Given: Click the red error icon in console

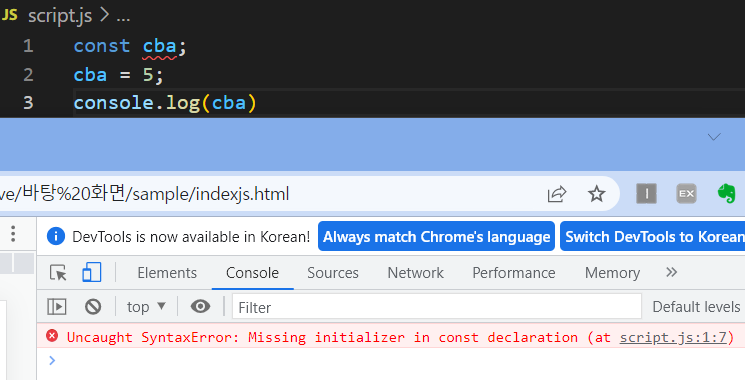Looking at the screenshot, I should coord(52,336).
